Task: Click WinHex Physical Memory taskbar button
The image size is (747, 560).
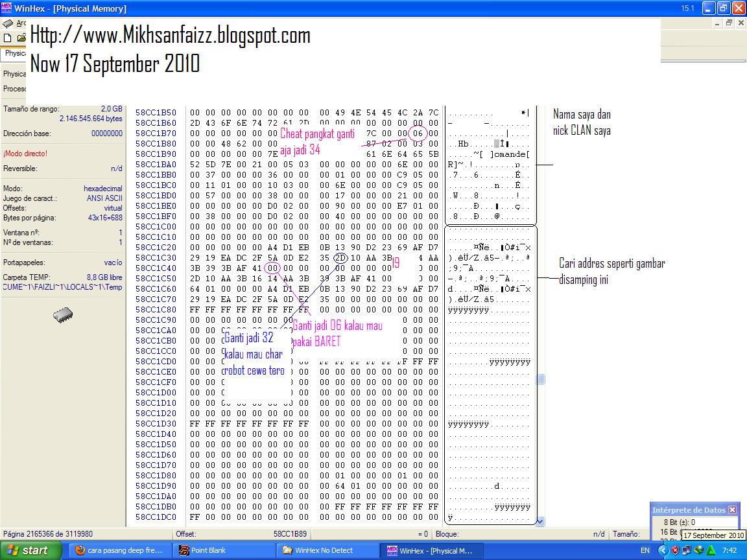Action: pyautogui.click(x=432, y=550)
